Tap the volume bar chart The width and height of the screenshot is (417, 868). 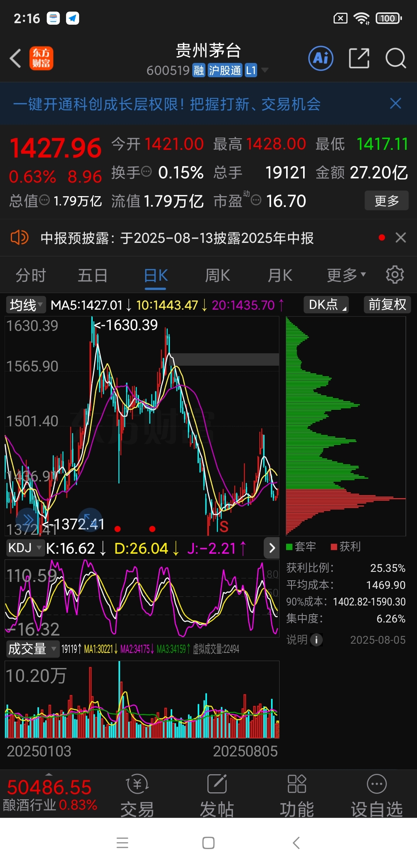[142, 700]
